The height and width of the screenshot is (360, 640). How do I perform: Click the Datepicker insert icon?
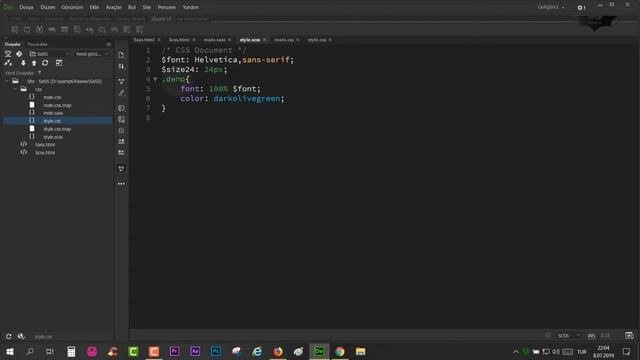pos(39,29)
